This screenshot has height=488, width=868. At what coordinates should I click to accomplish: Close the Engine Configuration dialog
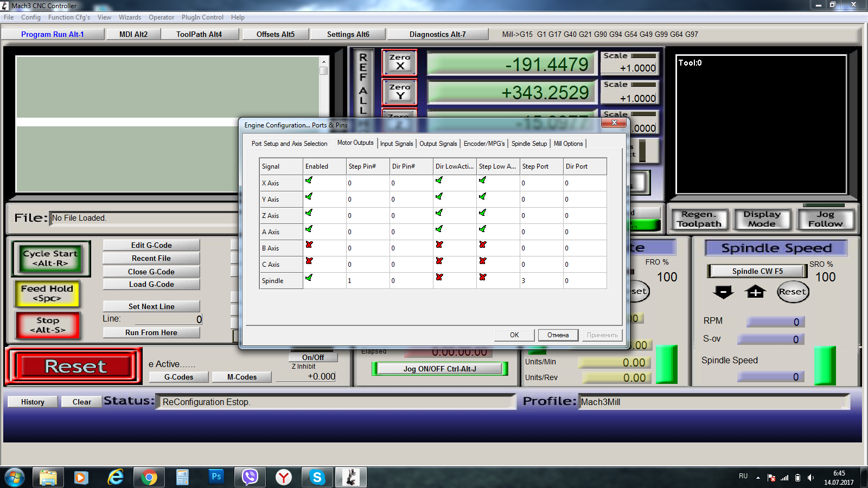pos(614,123)
